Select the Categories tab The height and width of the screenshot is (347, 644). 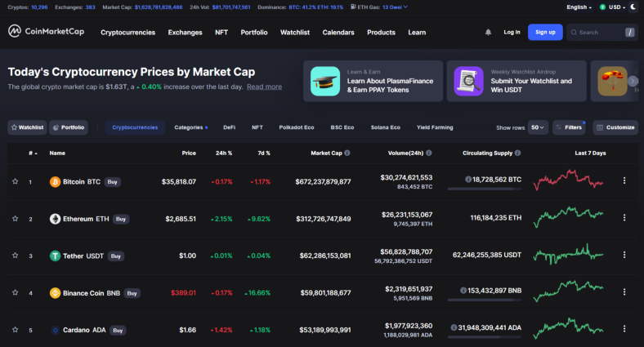pyautogui.click(x=190, y=127)
